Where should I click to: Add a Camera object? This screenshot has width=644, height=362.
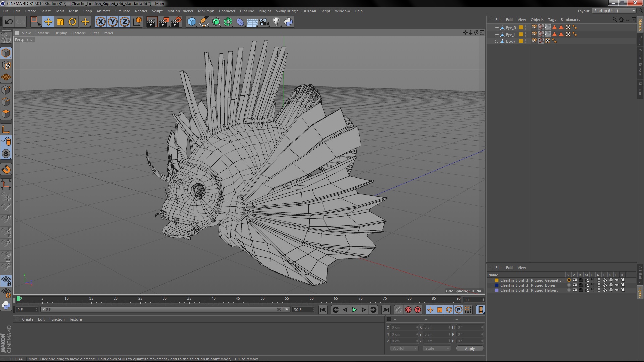click(x=264, y=22)
